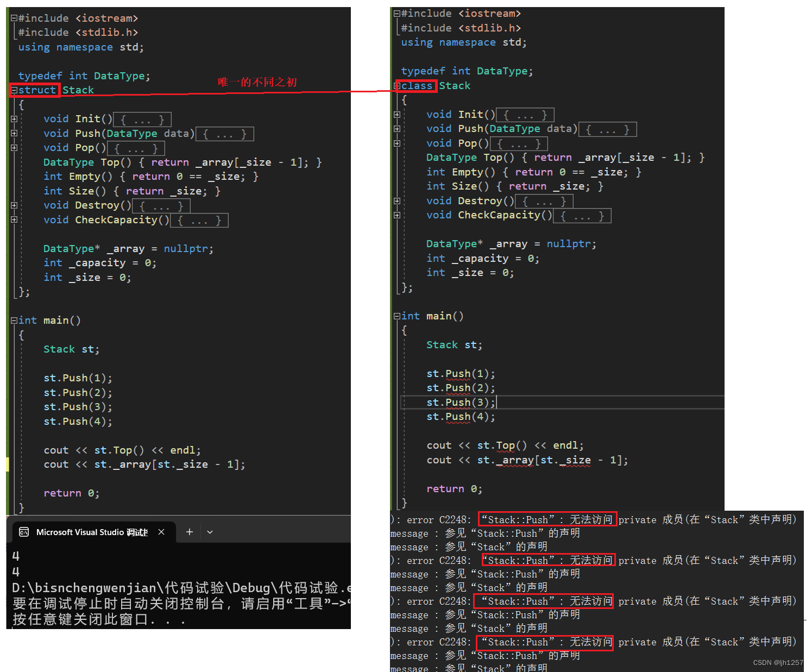Expand collapsed Init() body in class Stack

[397, 115]
